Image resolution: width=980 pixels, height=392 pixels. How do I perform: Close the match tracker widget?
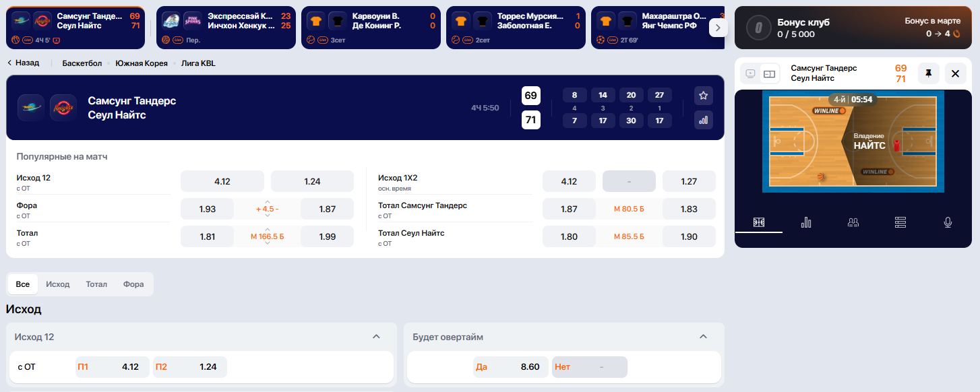coord(955,73)
